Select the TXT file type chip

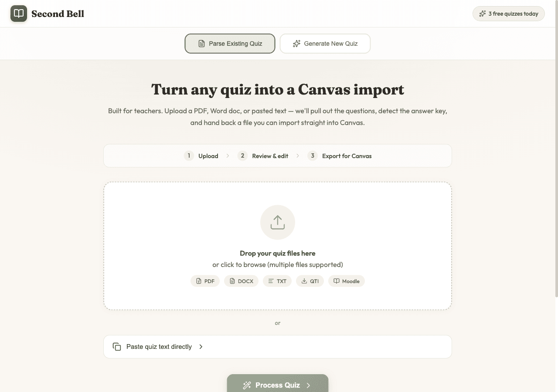pos(277,281)
